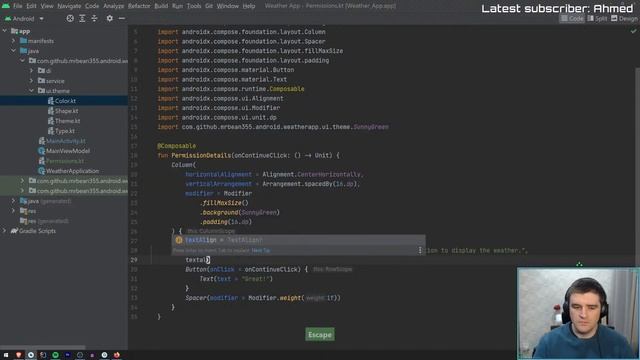Hide the Project panel with minus icon

click(x=122, y=18)
